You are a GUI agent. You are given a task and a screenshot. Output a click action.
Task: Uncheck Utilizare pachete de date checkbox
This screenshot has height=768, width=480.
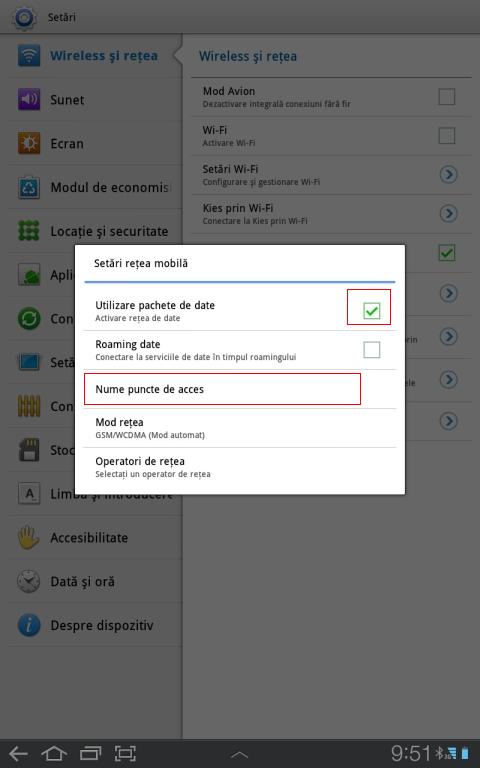tap(371, 310)
